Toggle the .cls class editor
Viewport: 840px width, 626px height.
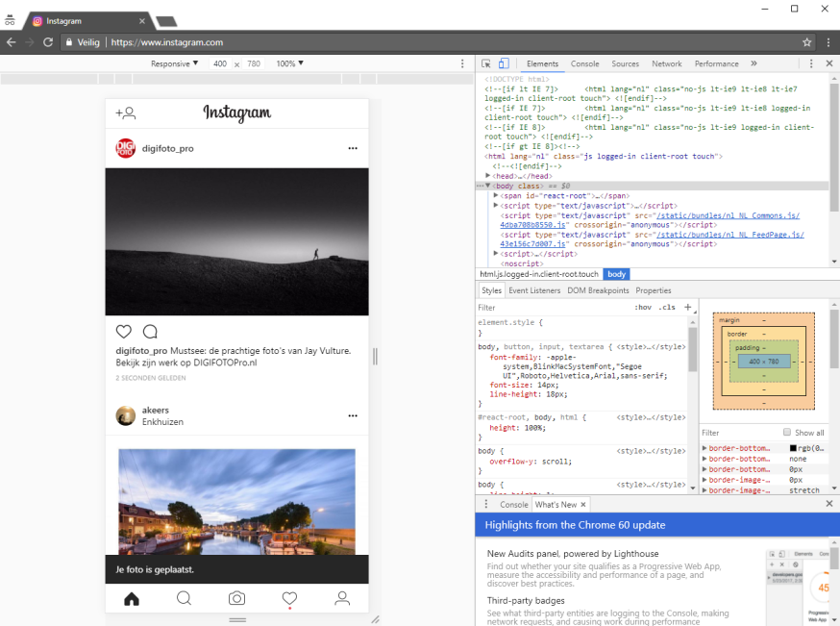point(667,307)
